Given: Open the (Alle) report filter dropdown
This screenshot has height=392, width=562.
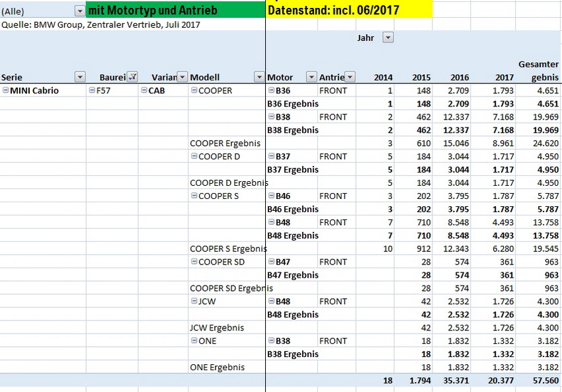Looking at the screenshot, I should (x=80, y=11).
